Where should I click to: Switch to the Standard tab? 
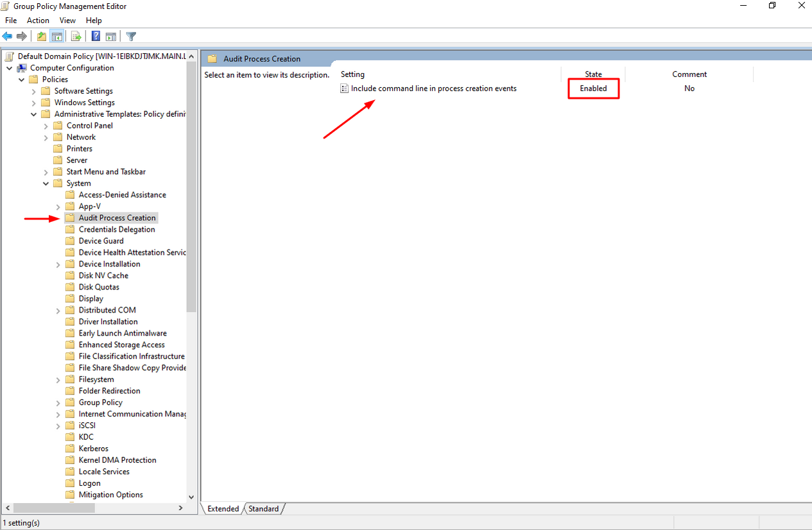coord(263,509)
